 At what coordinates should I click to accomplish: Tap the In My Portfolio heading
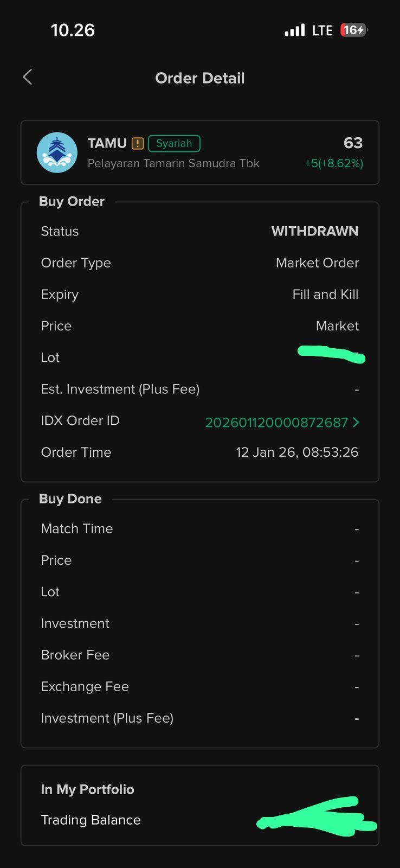[x=87, y=789]
